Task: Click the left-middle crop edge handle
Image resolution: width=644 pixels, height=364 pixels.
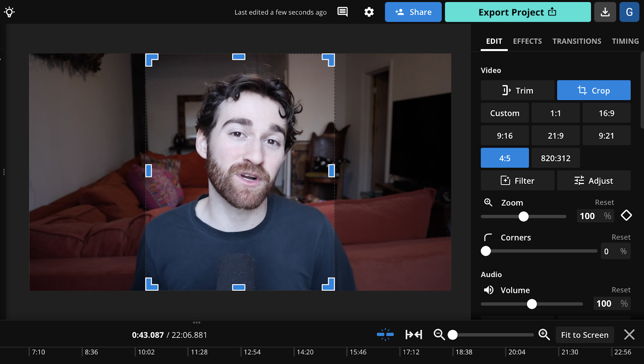Action: pos(149,171)
